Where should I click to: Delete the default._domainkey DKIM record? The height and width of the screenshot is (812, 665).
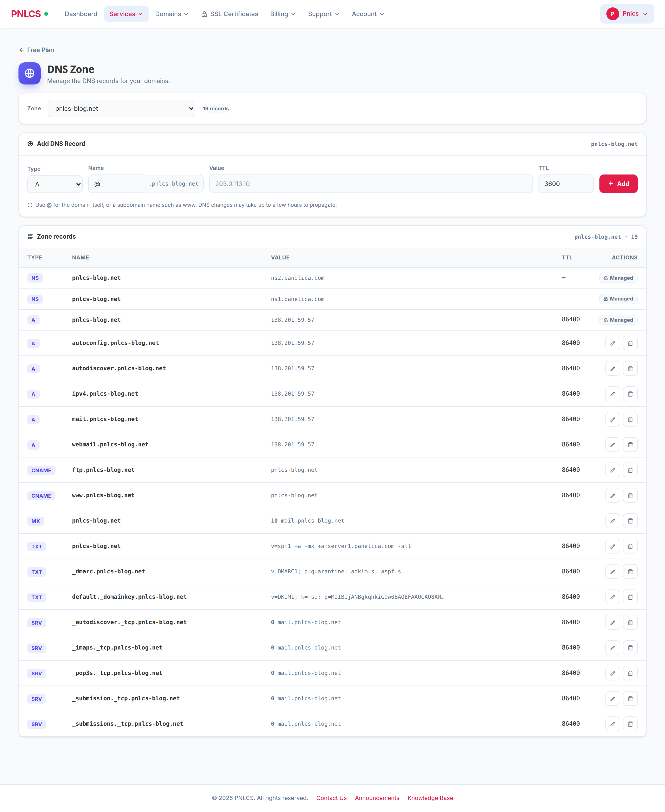(630, 597)
